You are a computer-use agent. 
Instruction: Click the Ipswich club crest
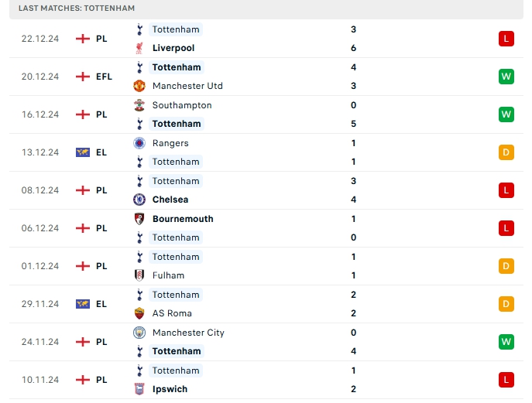139,389
